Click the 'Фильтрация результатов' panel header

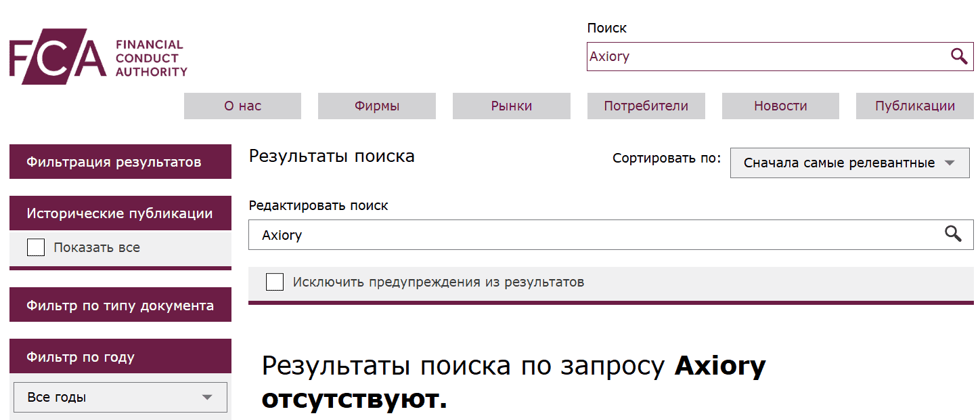[120, 162]
